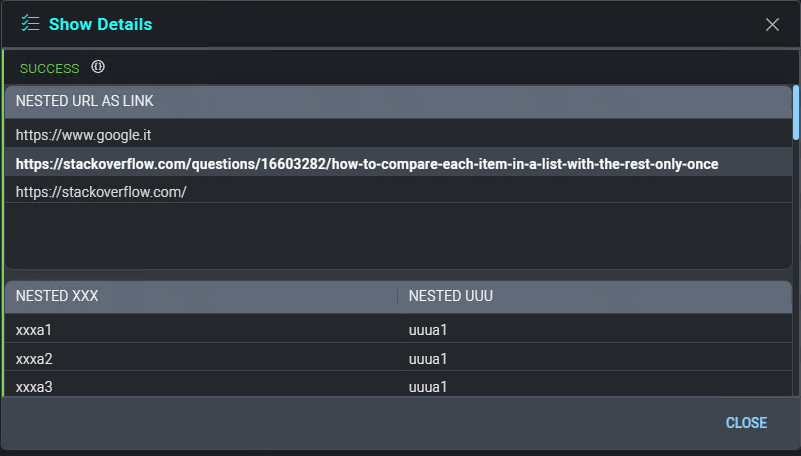Select the xxxa1 cell

tap(35, 329)
